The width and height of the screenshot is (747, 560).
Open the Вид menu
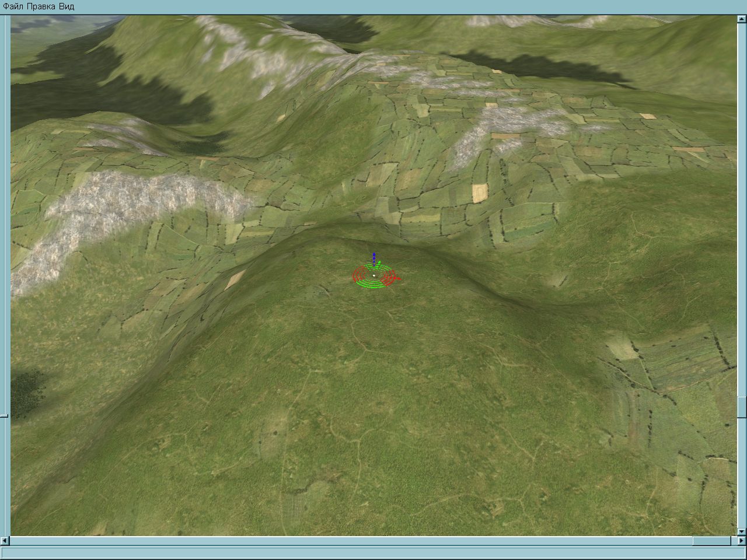(x=67, y=6)
